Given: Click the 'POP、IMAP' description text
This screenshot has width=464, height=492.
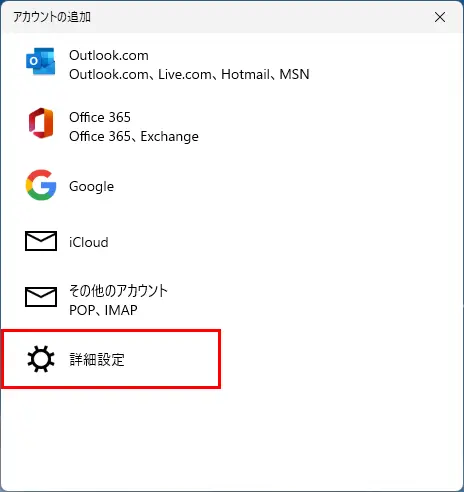Looking at the screenshot, I should 103,310.
